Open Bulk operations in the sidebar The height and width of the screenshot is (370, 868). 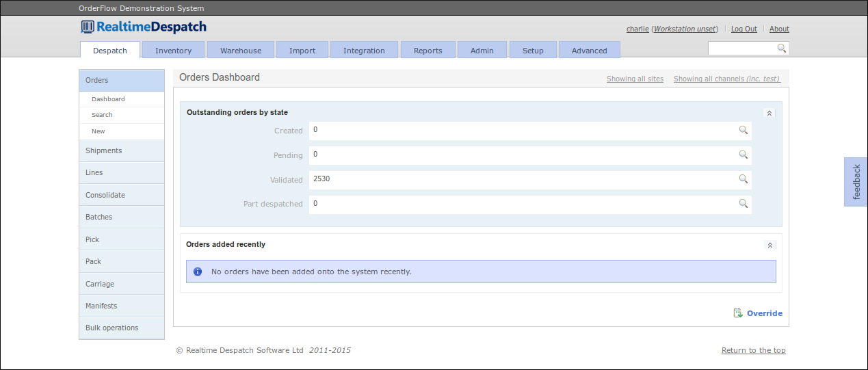pos(122,328)
